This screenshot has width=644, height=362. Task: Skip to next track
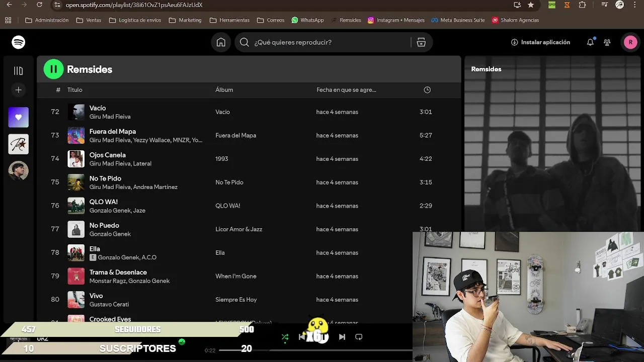[342, 337]
